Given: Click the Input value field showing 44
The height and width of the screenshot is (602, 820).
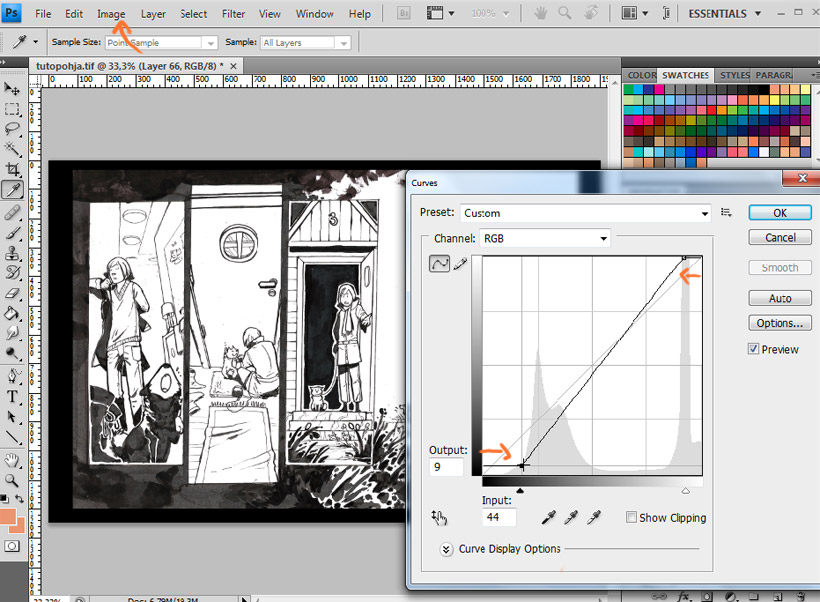Looking at the screenshot, I should (x=498, y=518).
